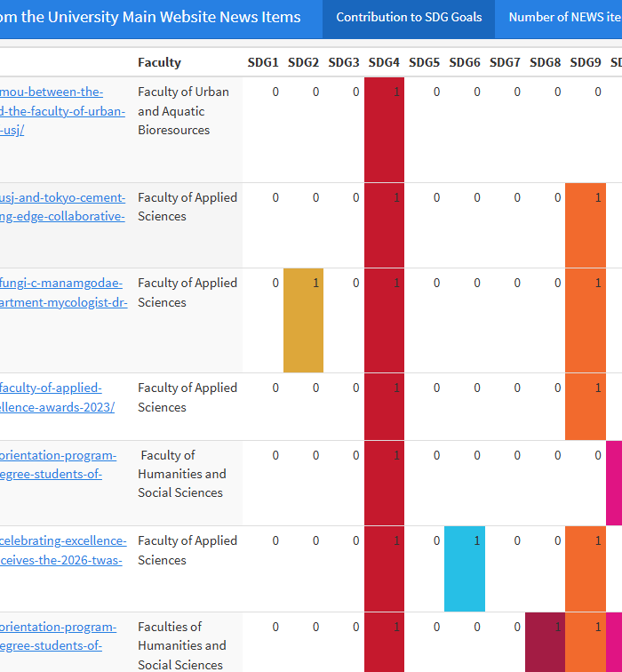Screen dimensions: 622x672
Task: Click the SDG1 column header
Action: coord(263,62)
